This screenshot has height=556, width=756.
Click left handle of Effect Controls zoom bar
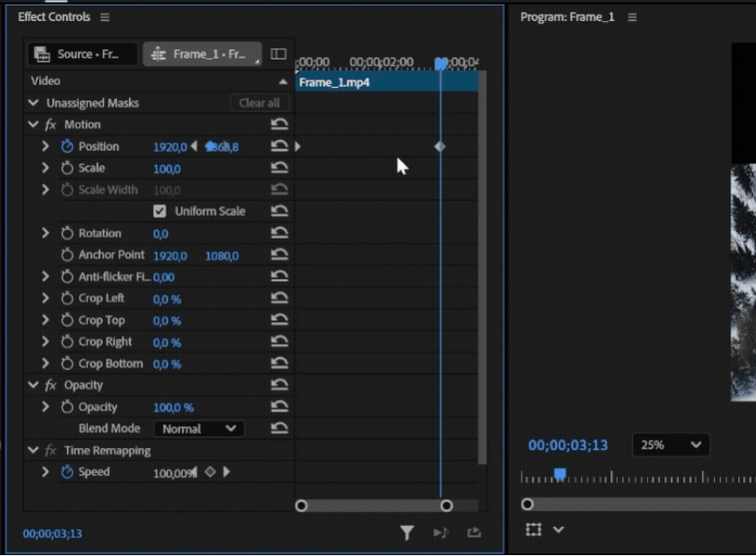point(301,506)
